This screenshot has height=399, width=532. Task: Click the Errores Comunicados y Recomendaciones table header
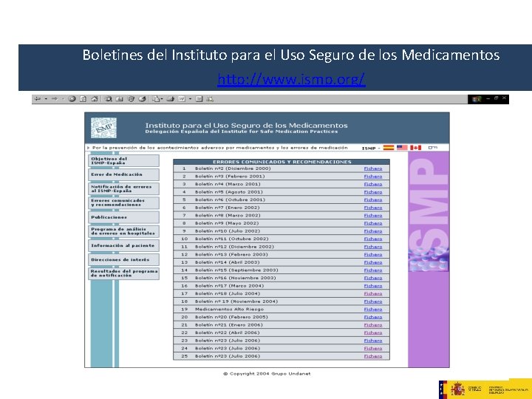282,162
